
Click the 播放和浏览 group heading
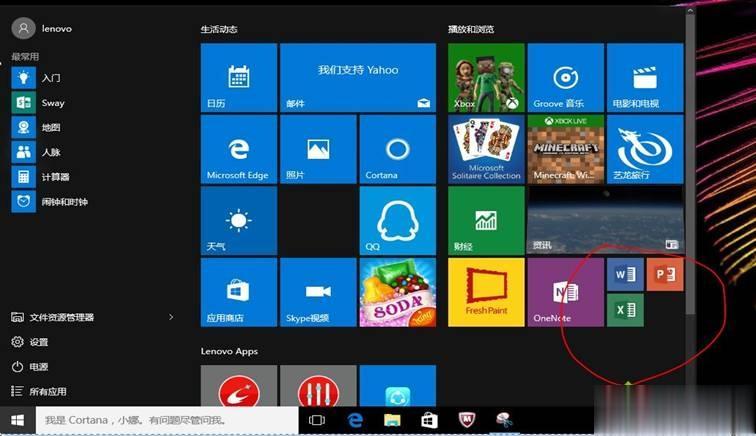471,29
